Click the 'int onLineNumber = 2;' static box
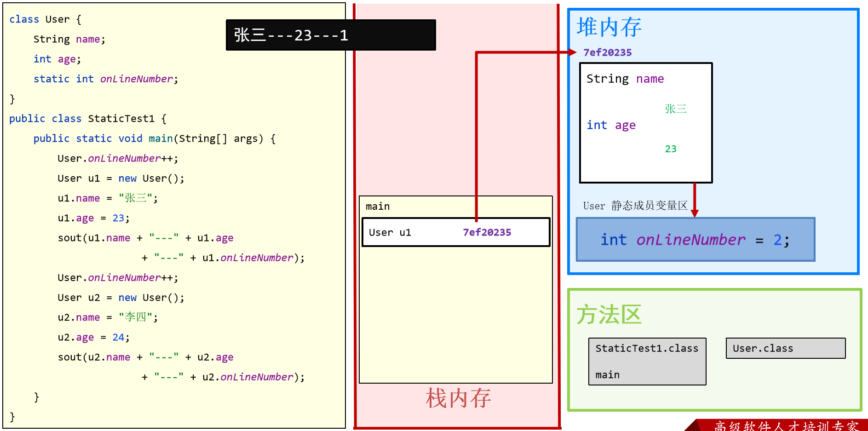 point(696,240)
